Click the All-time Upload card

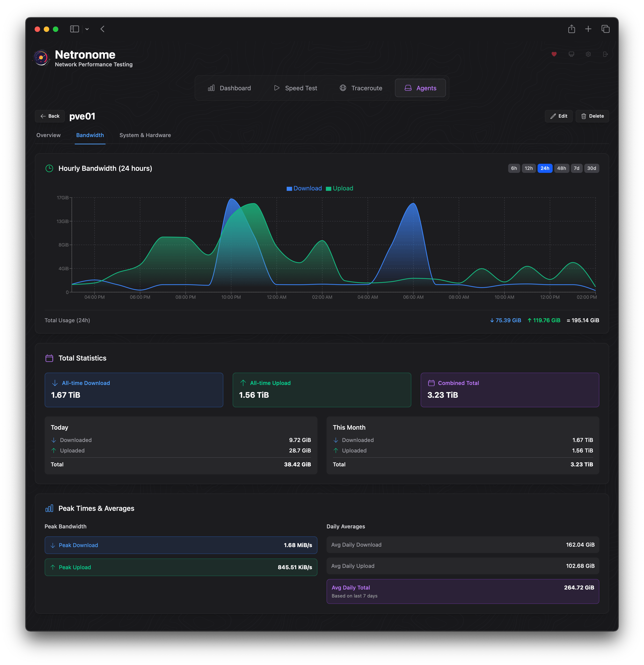pyautogui.click(x=322, y=390)
